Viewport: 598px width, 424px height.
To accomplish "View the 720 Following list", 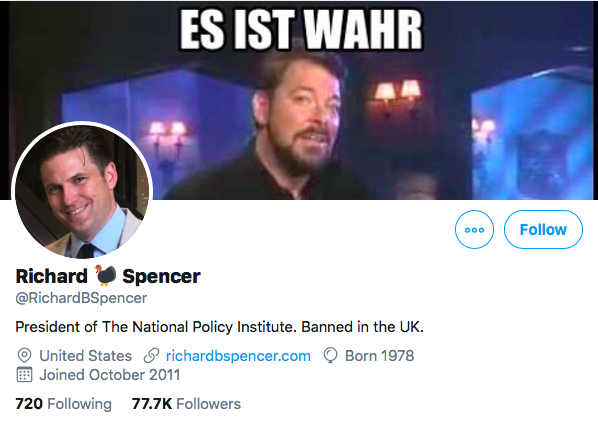I will tap(64, 404).
